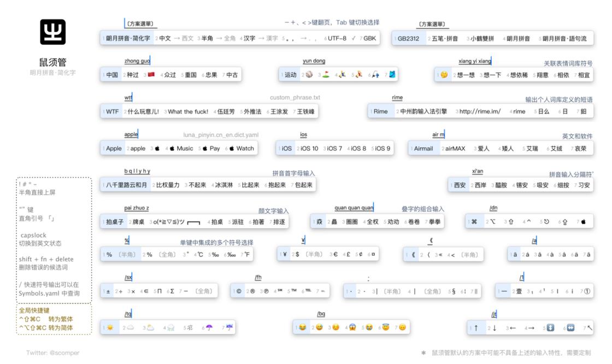Select the screaming face emoji candidate

point(352,327)
